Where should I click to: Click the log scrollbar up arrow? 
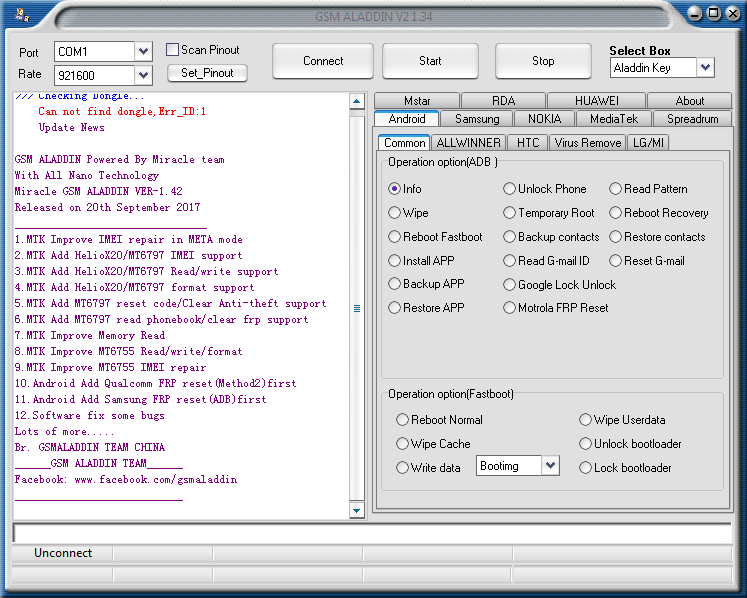(356, 101)
